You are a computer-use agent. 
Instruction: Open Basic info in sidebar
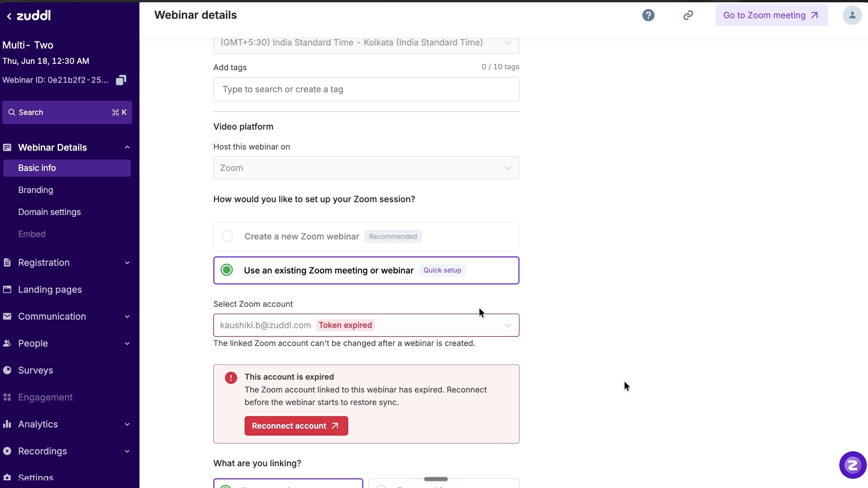click(x=67, y=168)
